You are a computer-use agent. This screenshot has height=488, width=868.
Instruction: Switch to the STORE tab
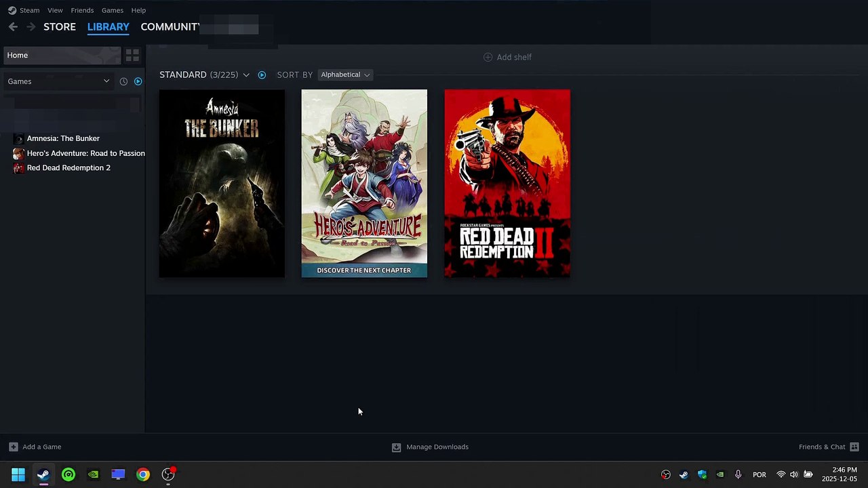pos(60,27)
